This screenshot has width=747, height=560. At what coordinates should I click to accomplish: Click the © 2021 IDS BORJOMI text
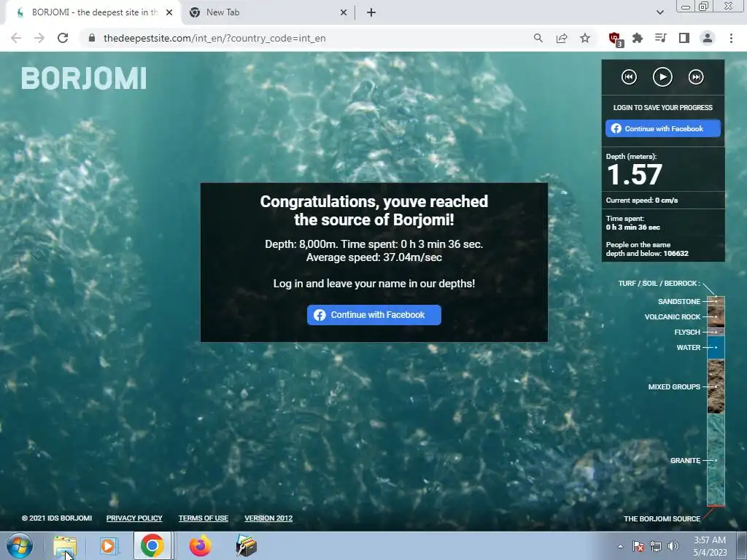(x=57, y=518)
